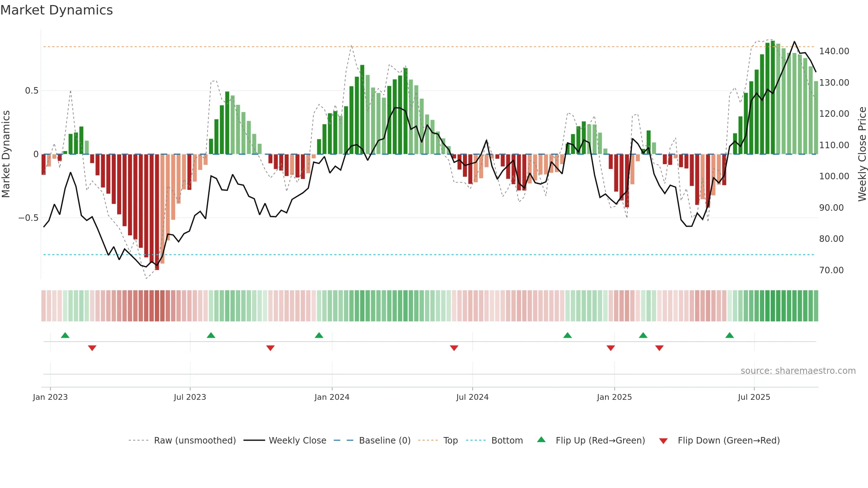The width and height of the screenshot is (868, 488).
Task: Select the first flip-down marker in early 2023
Action: coord(92,348)
